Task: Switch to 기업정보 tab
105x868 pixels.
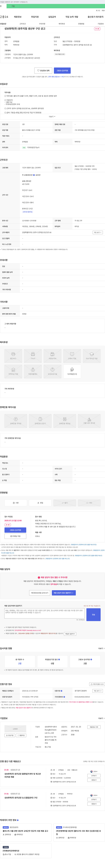Action: tap(101, 24)
